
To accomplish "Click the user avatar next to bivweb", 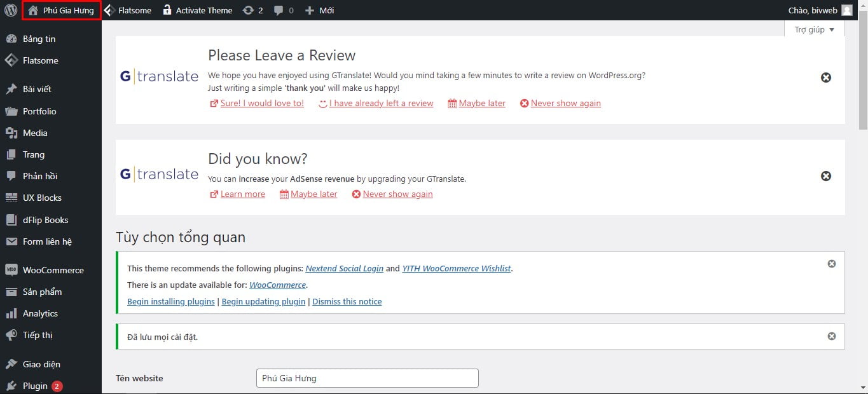I will click(846, 10).
